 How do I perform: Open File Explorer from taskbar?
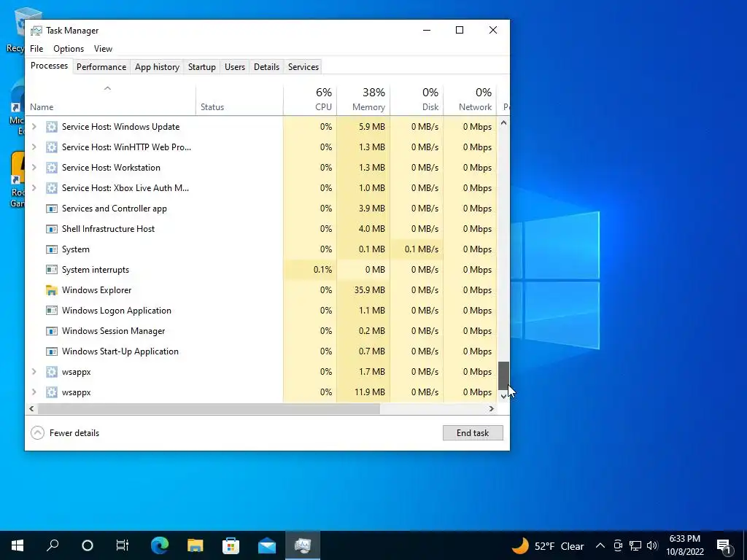point(195,545)
